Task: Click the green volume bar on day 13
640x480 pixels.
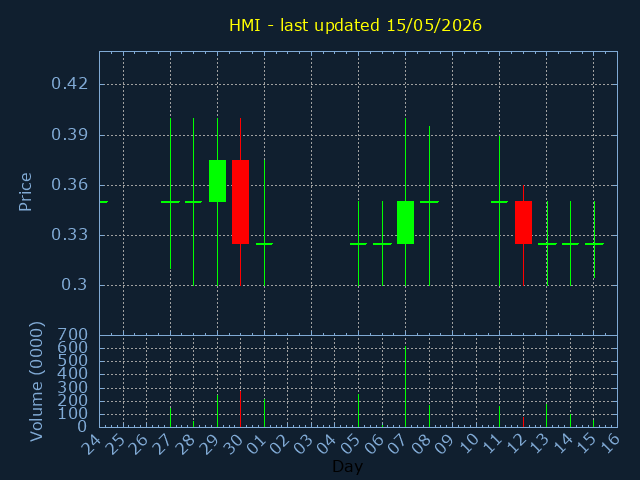Action: [547, 415]
